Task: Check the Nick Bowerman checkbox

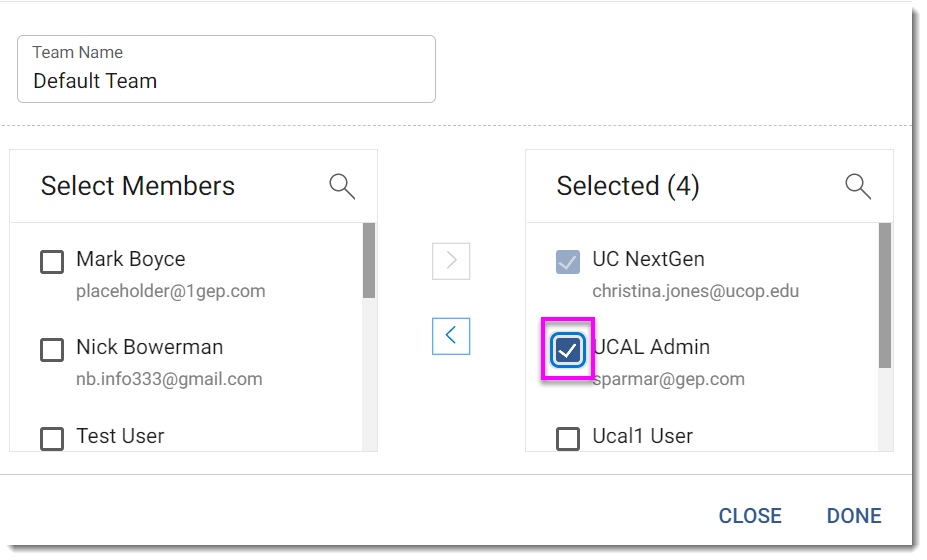Action: tap(52, 350)
